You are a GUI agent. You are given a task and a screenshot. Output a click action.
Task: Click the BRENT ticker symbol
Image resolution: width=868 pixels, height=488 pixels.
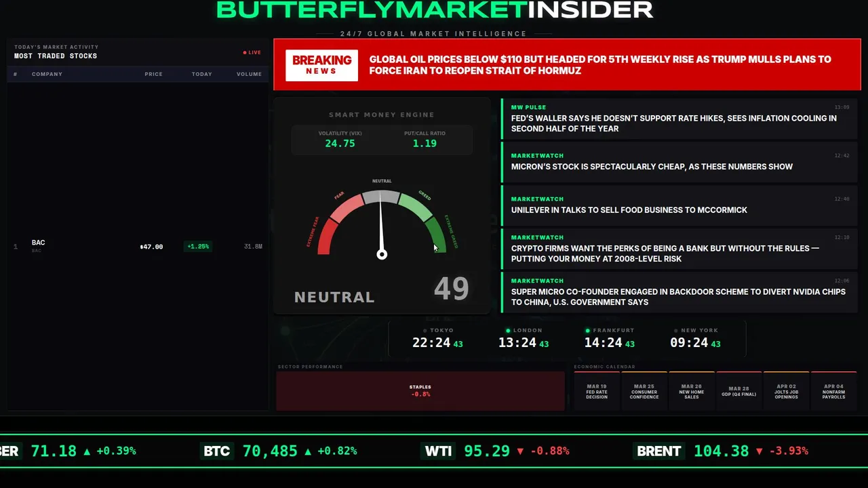659,451
